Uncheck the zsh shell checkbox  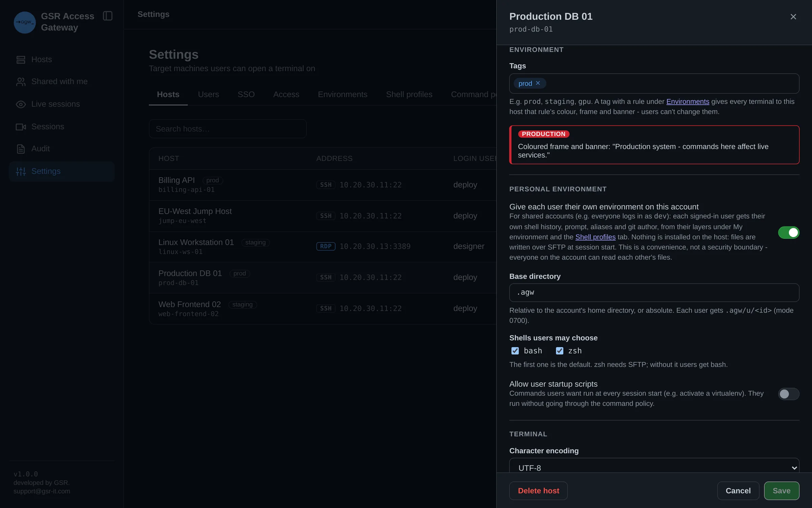[x=560, y=351]
